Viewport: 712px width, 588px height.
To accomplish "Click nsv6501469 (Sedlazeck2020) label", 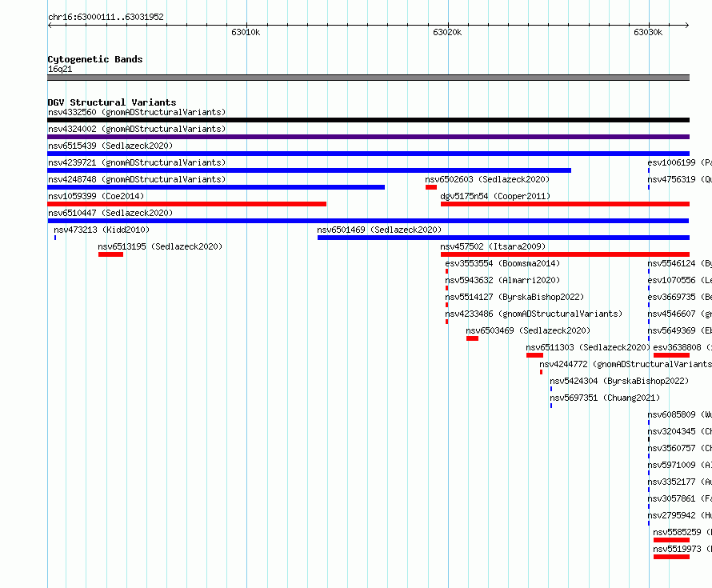I will click(379, 230).
